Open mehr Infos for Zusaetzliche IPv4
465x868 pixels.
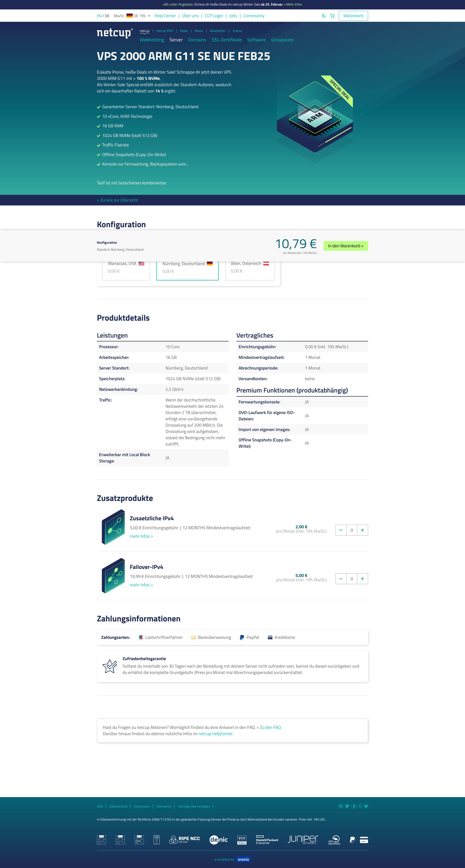pyautogui.click(x=141, y=536)
